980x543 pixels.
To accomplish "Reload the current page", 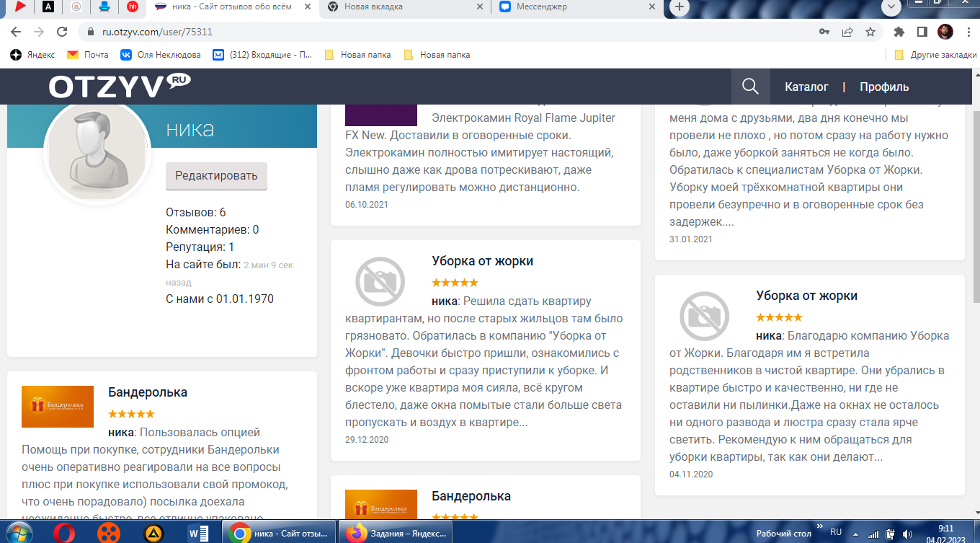I will [x=62, y=32].
